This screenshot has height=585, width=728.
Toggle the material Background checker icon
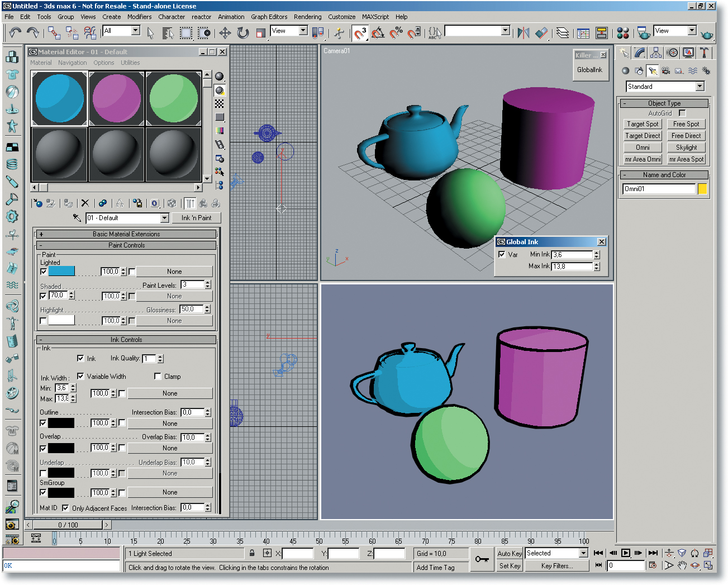tap(220, 104)
